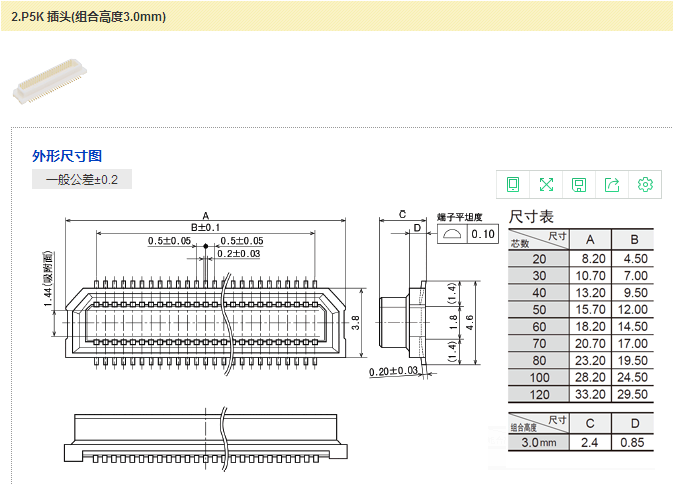Click the 尺寸表 table title
Screen dimensions: 673x484
(x=531, y=216)
